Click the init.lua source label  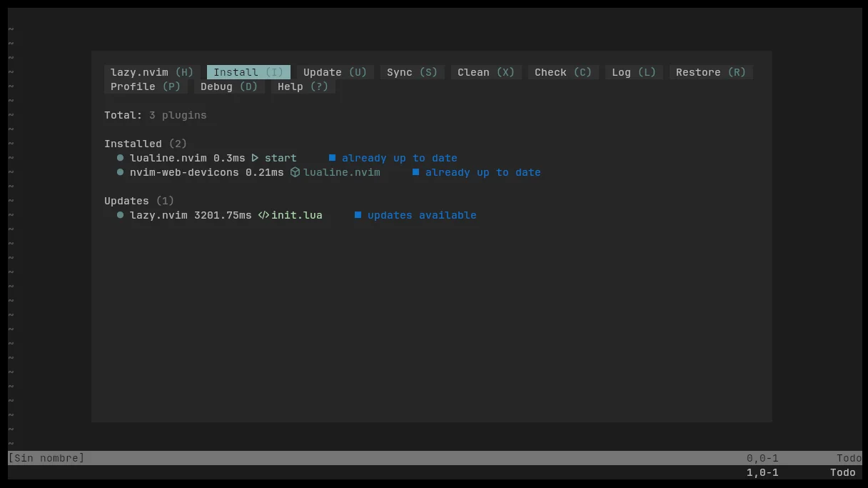(297, 215)
